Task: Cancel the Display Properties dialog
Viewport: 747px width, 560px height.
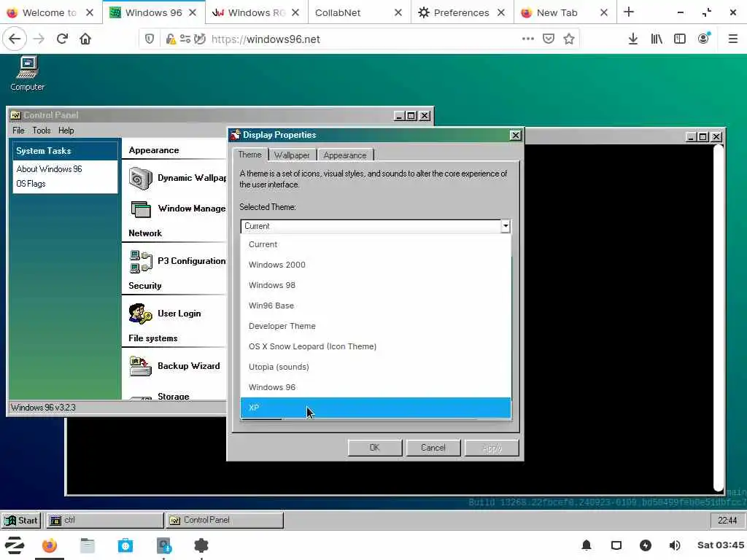Action: point(433,448)
